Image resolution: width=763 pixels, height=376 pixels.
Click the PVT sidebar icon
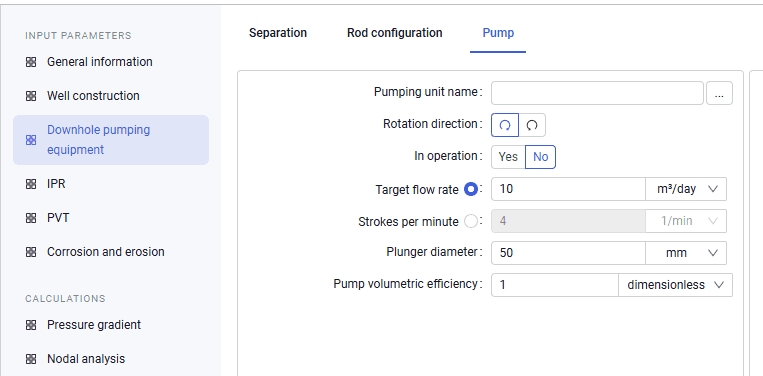pos(31,218)
